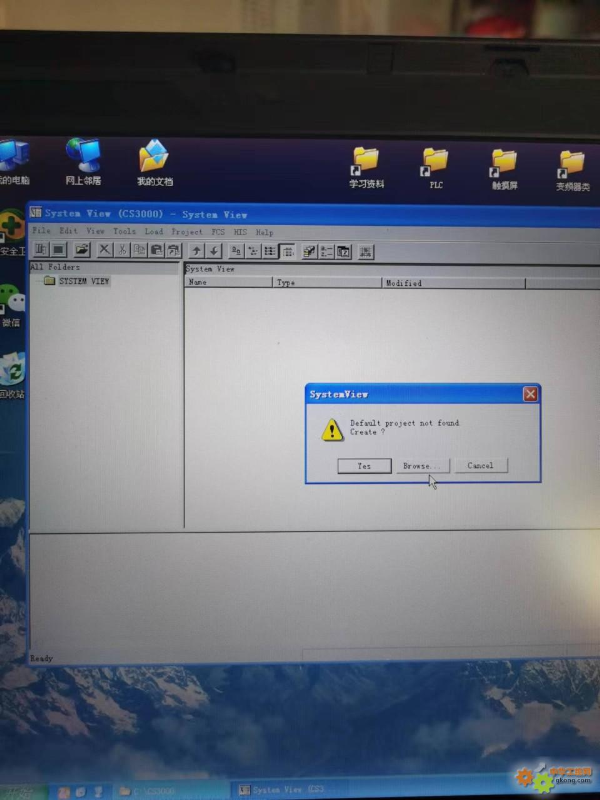Screen dimensions: 600x800
Task: Open the Project menu
Action: point(187,231)
